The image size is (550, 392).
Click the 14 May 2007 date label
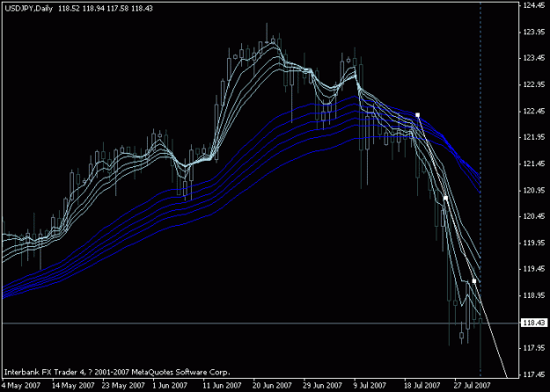coord(74,386)
